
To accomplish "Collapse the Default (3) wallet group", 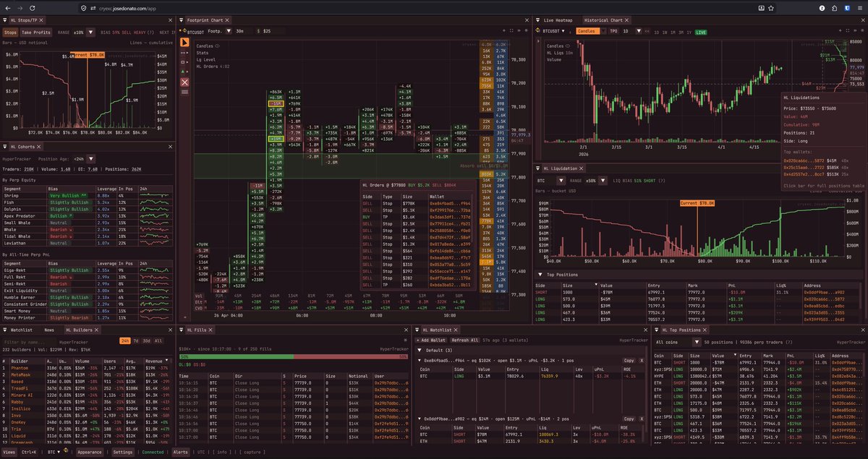I will tap(420, 350).
